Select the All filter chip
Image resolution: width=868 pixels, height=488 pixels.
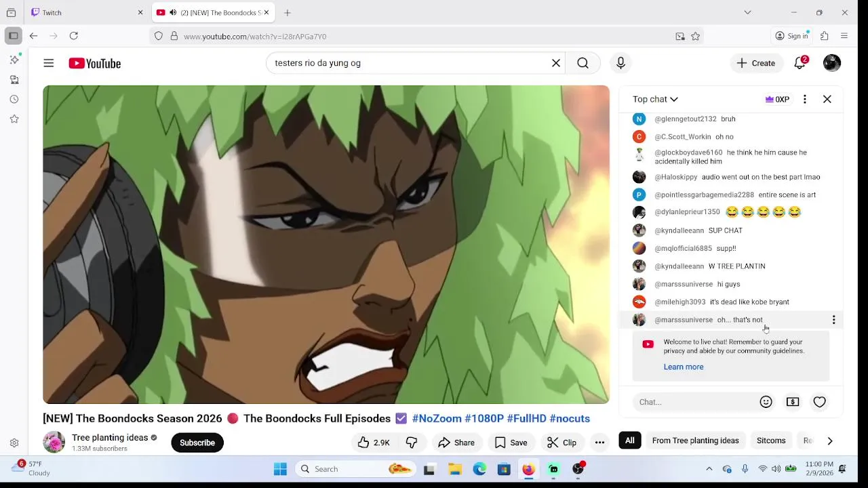(630, 441)
